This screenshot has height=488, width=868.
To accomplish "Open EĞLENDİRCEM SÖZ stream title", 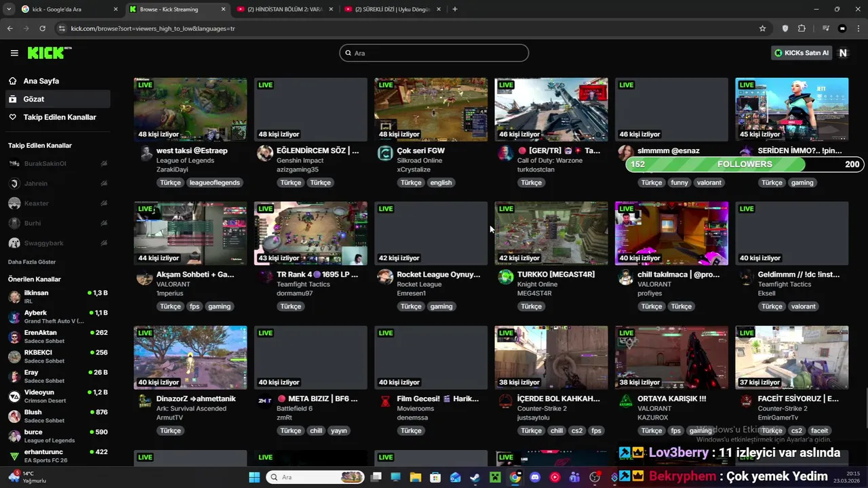I will click(317, 150).
